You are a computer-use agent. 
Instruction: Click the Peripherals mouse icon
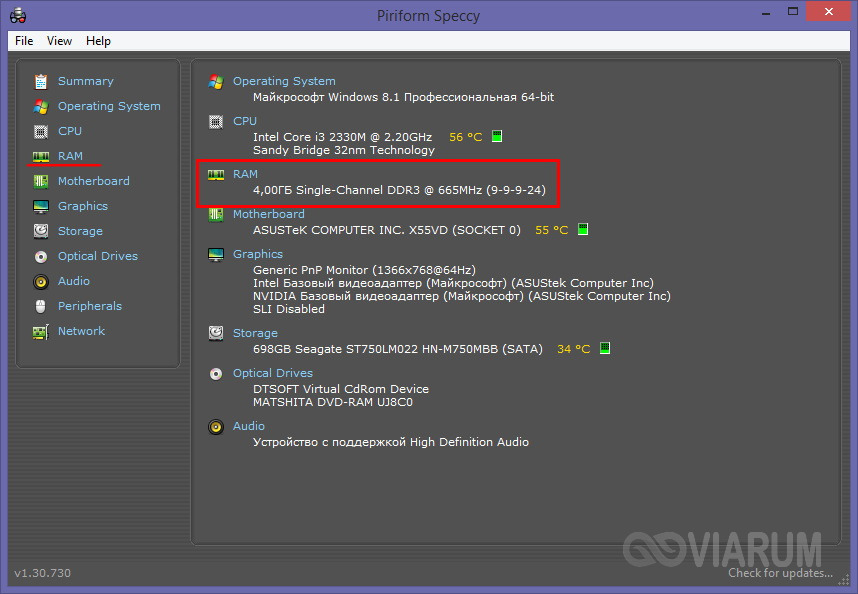[41, 306]
